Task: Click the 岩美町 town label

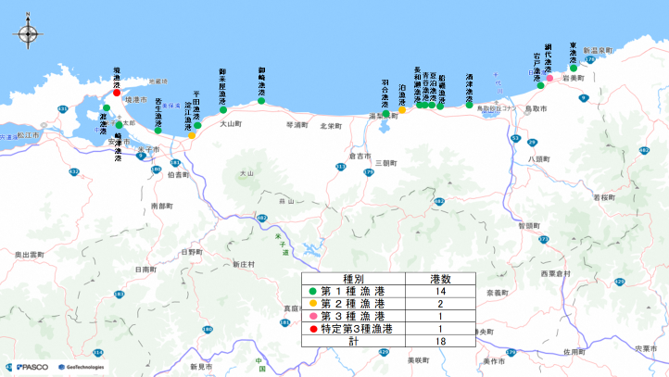Action: pos(573,78)
